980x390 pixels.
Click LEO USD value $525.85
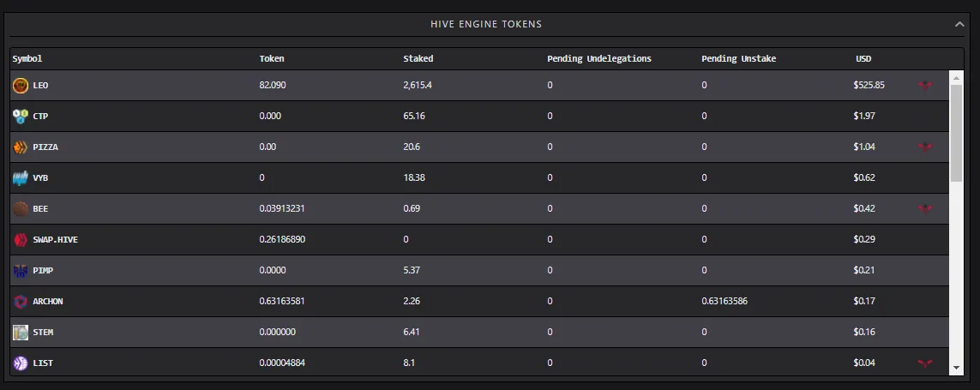(869, 85)
